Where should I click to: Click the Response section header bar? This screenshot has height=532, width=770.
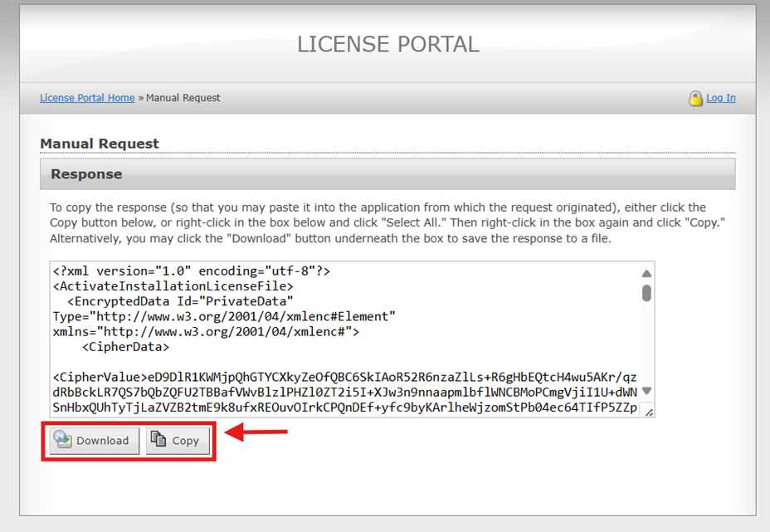click(x=387, y=174)
